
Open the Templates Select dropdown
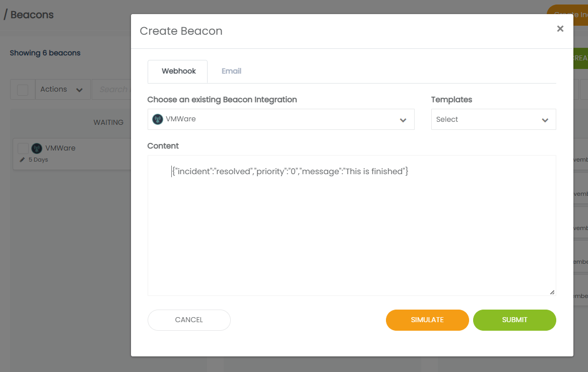493,119
